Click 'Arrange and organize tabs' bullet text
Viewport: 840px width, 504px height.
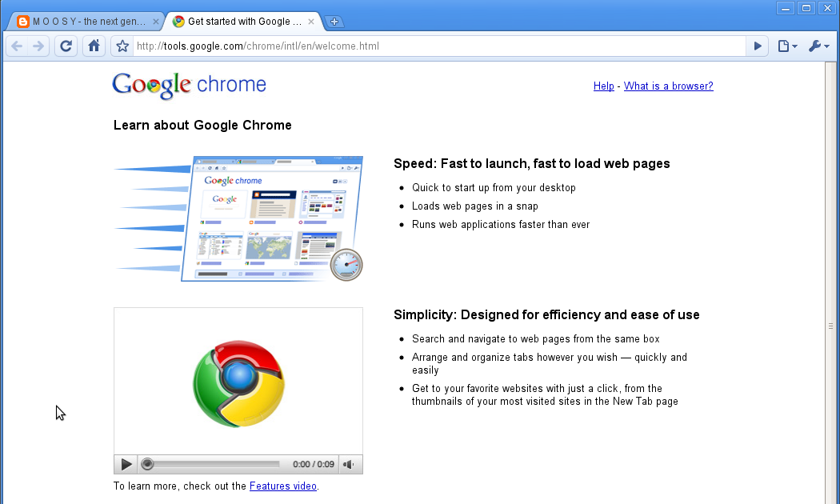[549, 364]
